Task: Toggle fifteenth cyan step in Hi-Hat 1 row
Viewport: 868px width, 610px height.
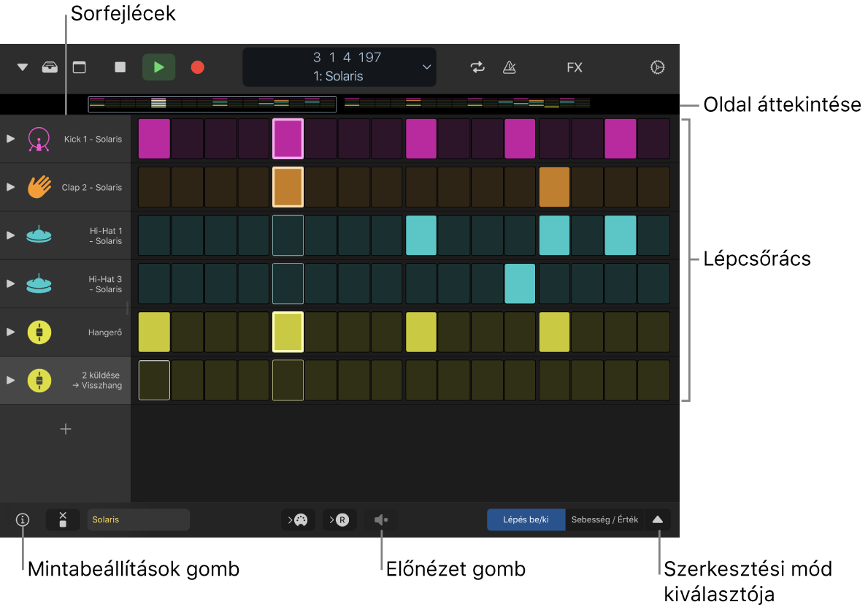Action: pyautogui.click(x=620, y=235)
